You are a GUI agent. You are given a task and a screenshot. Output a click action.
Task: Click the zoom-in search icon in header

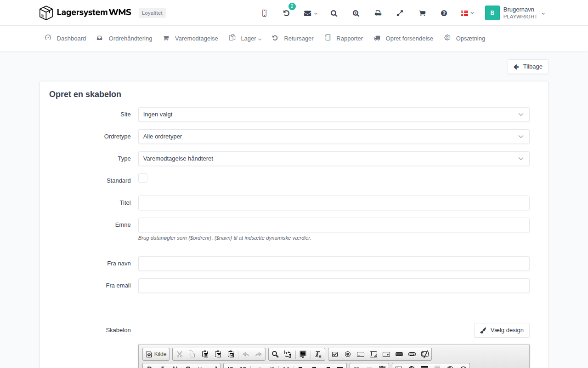pyautogui.click(x=356, y=13)
